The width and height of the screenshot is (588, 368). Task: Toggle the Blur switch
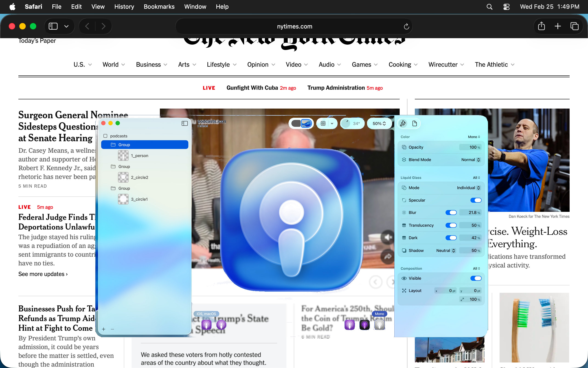[x=451, y=213]
